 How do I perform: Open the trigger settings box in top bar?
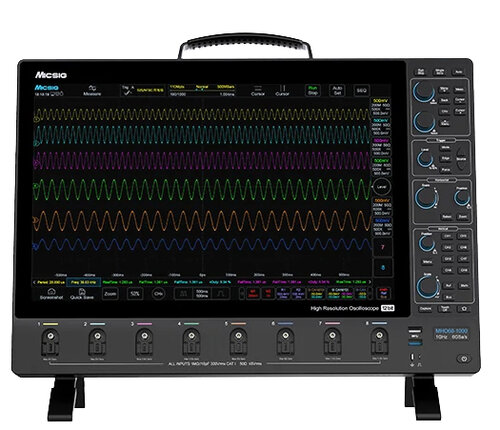tap(143, 90)
